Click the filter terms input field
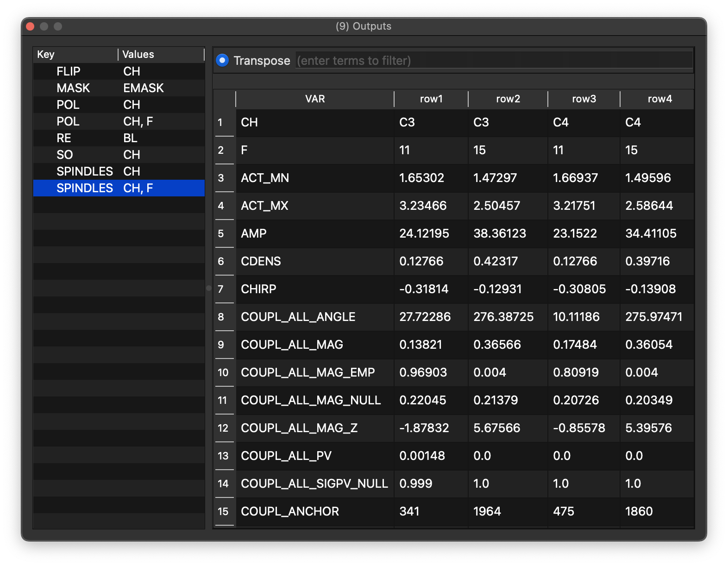The height and width of the screenshot is (566, 728). 494,61
